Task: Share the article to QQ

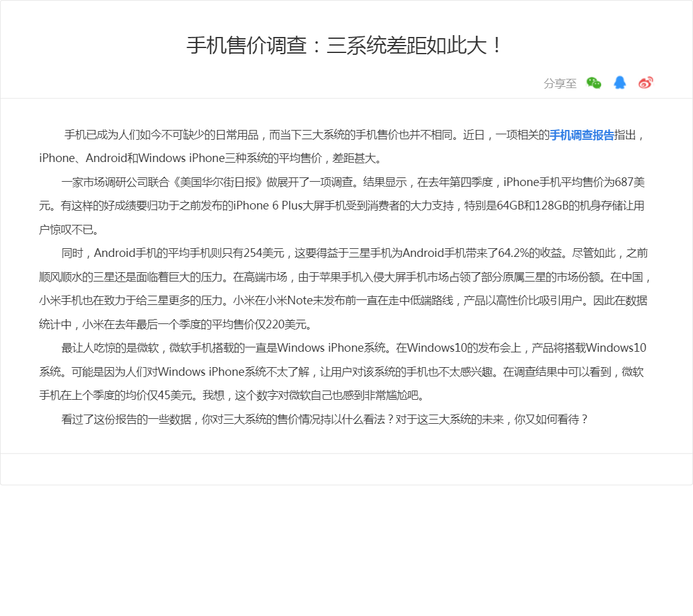Action: tap(620, 83)
